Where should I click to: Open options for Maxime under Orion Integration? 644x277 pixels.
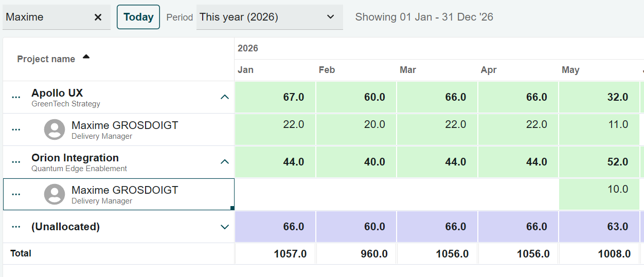tap(16, 194)
